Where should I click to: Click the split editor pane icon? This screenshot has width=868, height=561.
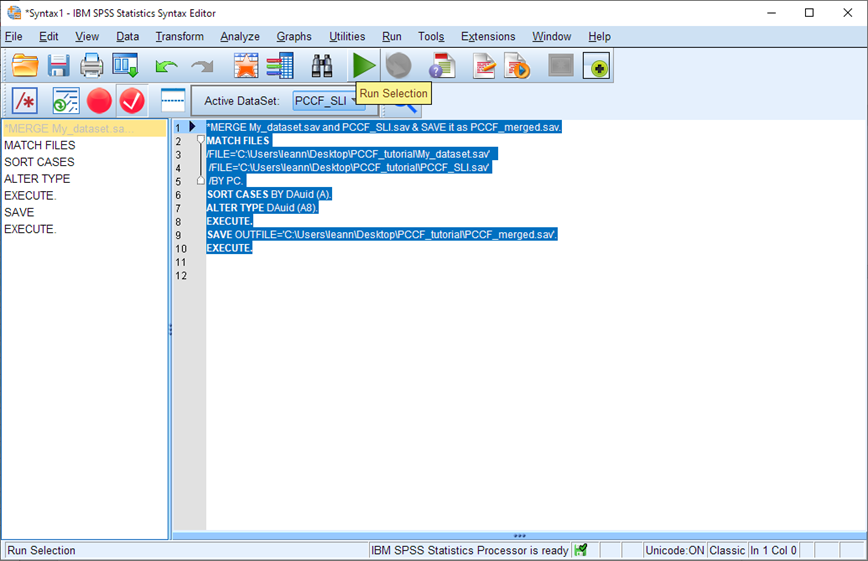[173, 100]
